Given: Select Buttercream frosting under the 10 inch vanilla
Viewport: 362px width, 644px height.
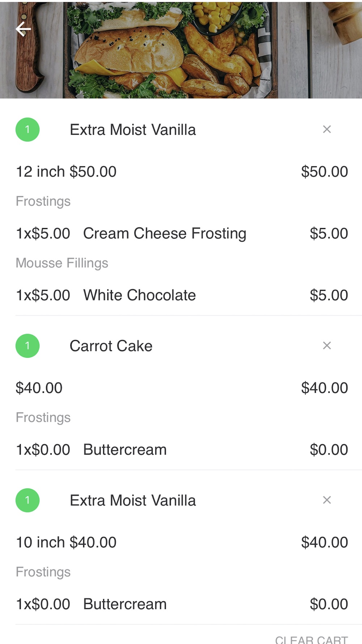Looking at the screenshot, I should click(125, 604).
